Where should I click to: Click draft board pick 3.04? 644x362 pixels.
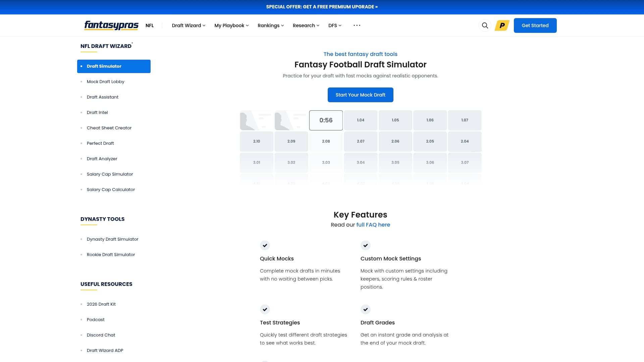[x=361, y=163]
